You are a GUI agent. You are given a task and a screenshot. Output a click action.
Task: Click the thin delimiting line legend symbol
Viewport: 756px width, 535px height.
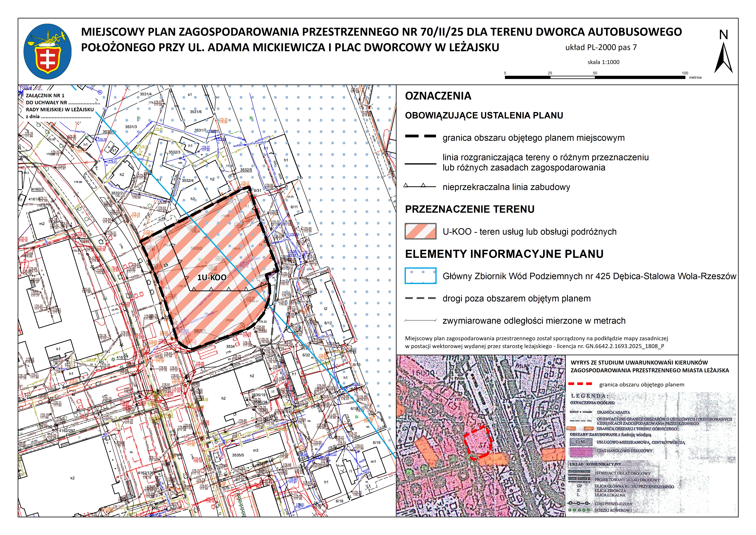click(421, 163)
